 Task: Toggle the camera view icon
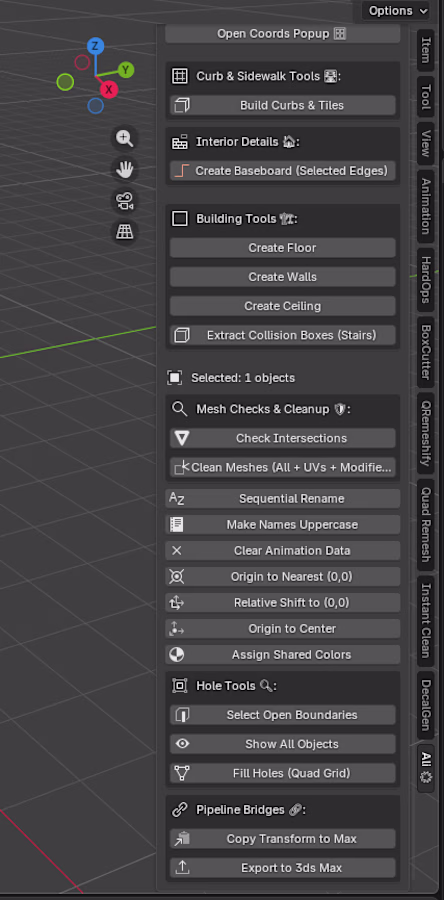pos(124,200)
